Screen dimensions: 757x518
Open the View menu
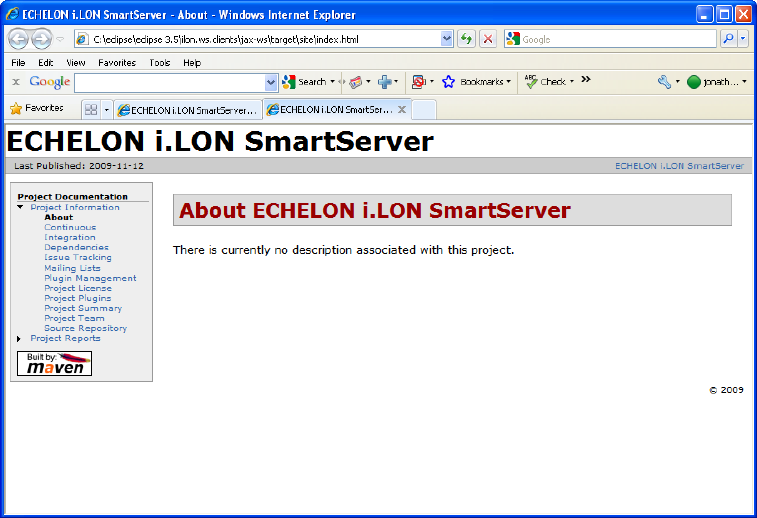(75, 63)
